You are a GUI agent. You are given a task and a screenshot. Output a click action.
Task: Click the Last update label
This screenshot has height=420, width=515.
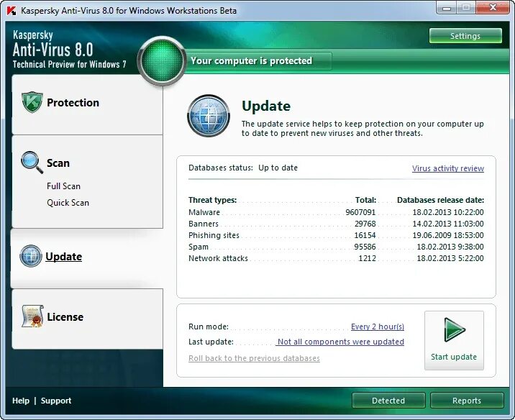211,342
